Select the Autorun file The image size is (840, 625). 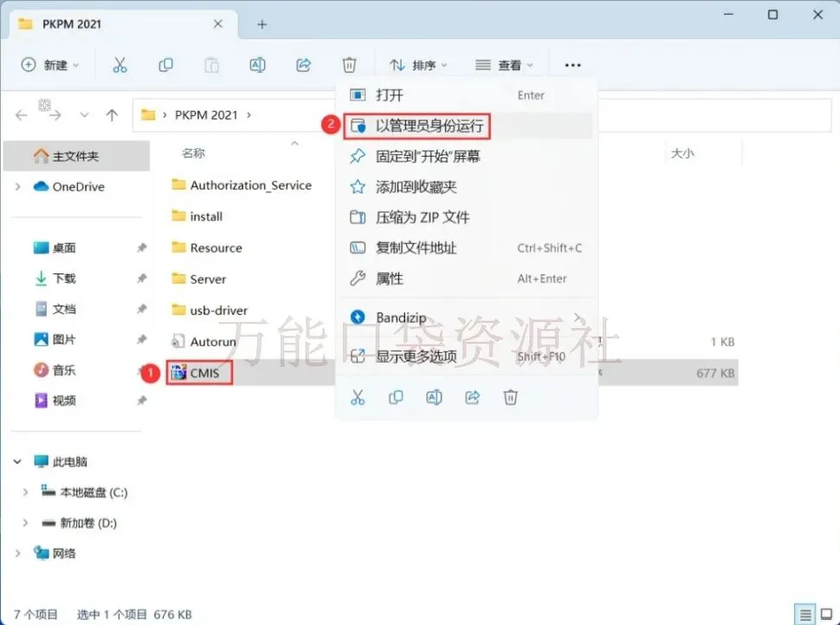pyautogui.click(x=204, y=341)
